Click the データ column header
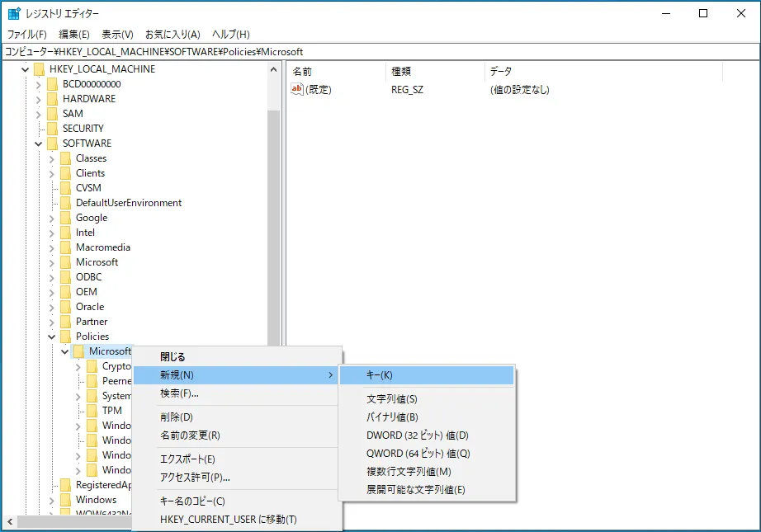Viewport: 761px width, 532px height. [603, 71]
